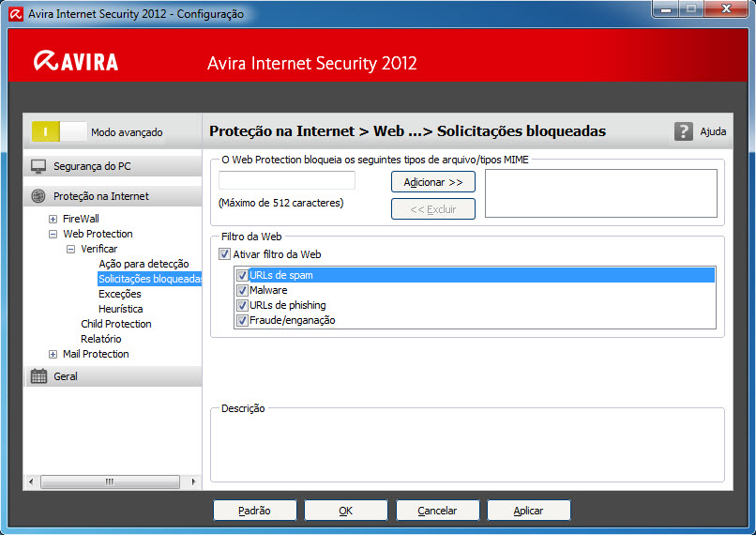Viewport: 756px width, 535px height.
Task: Select Exceções in the tree
Action: pos(119,294)
